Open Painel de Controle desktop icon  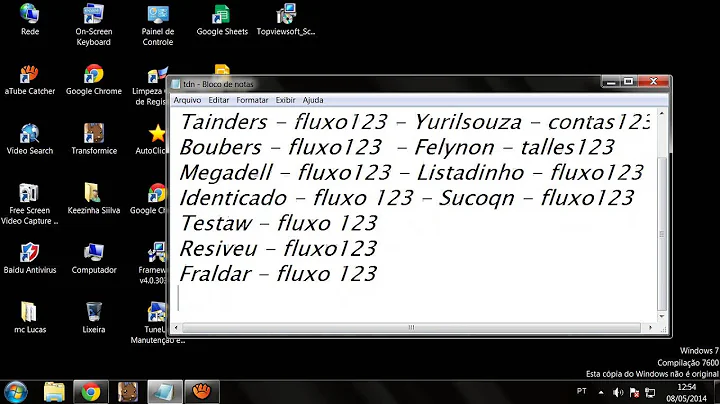(158, 24)
